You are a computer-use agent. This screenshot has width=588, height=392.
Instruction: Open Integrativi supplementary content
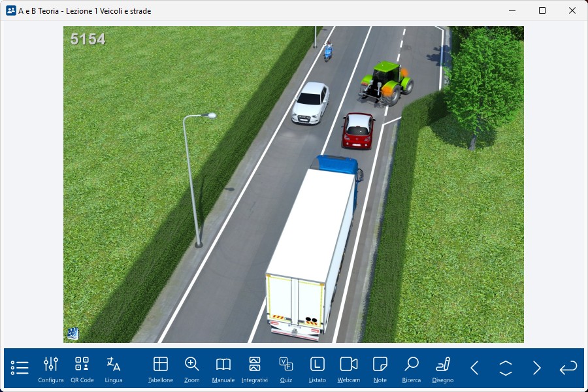[255, 368]
